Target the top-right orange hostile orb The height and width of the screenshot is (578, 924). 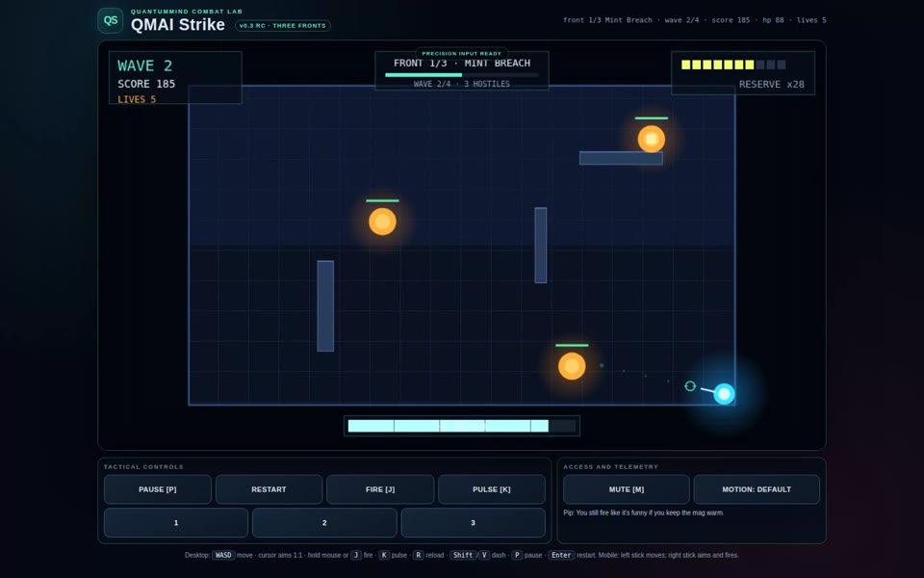[652, 139]
